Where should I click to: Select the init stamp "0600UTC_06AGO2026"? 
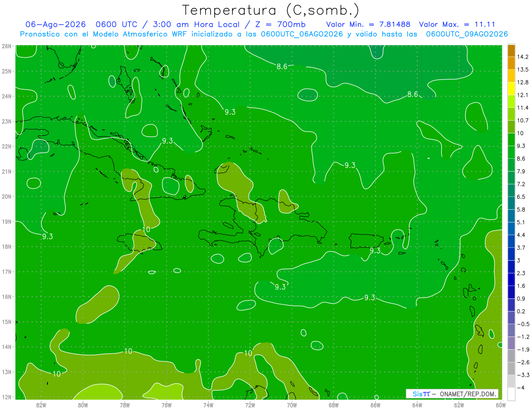pyautogui.click(x=302, y=34)
